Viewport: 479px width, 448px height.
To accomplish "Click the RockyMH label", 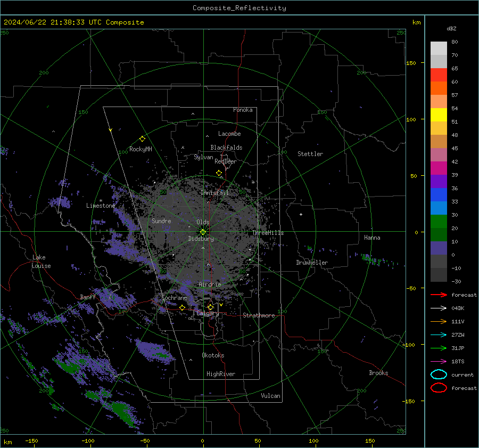I will click(x=141, y=149).
